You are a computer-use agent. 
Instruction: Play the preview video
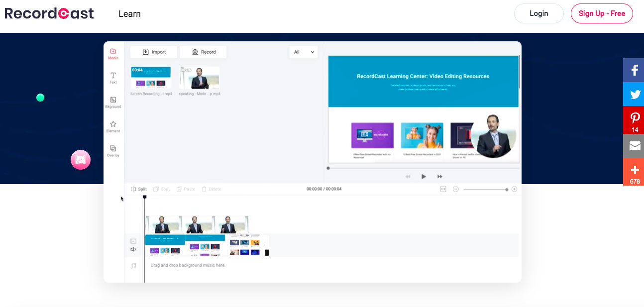point(424,176)
